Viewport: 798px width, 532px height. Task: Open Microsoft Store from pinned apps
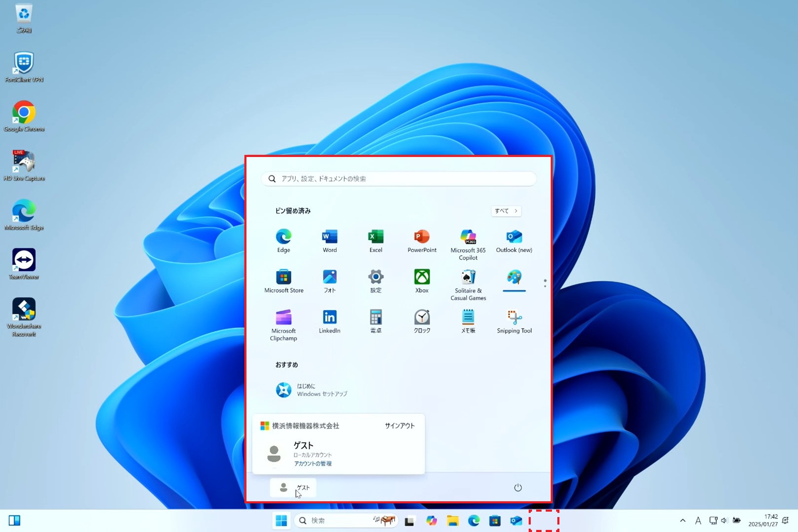tap(284, 281)
